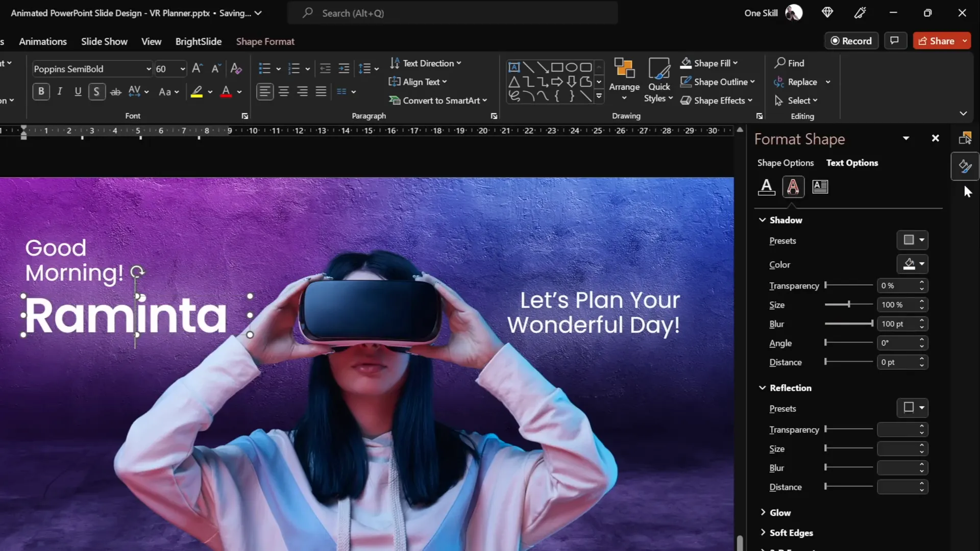
Task: Open Select dropdown in Editing
Action: click(x=796, y=101)
